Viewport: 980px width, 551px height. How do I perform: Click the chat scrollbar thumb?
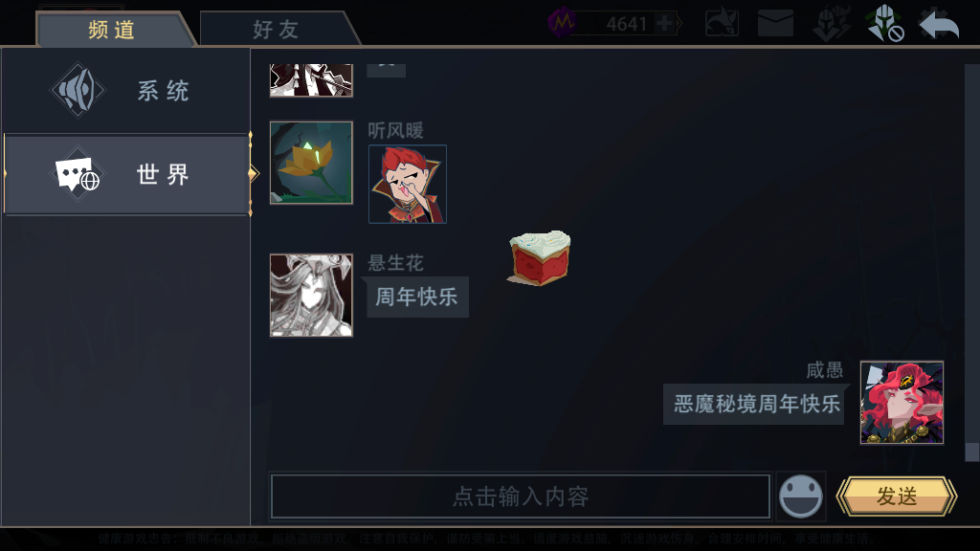point(971,452)
